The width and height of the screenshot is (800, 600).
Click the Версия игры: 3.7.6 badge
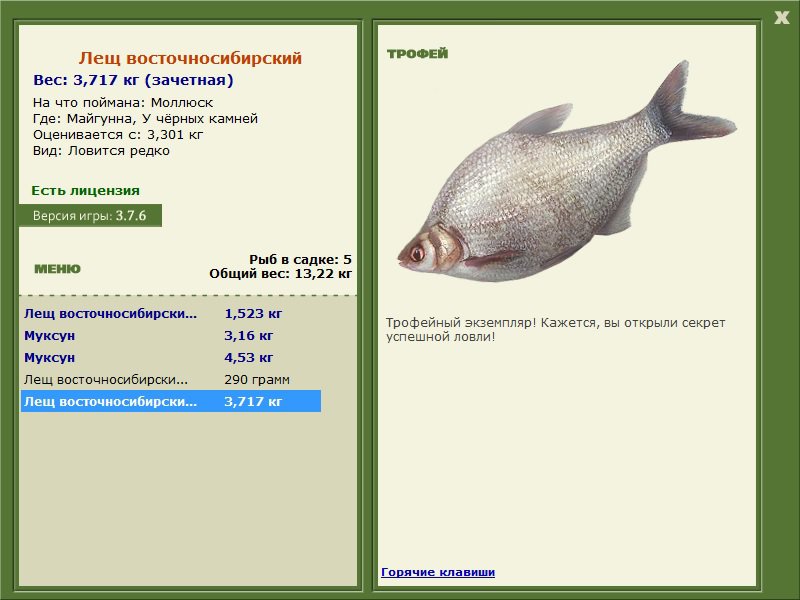click(x=90, y=215)
